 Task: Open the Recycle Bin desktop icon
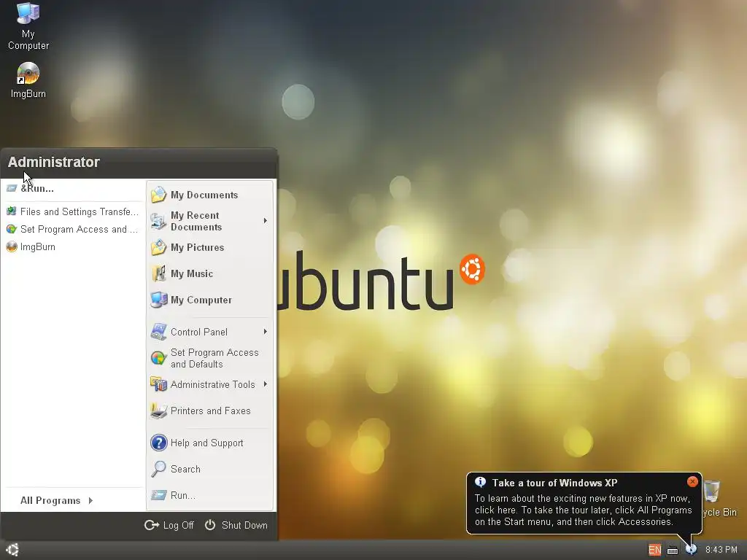712,491
